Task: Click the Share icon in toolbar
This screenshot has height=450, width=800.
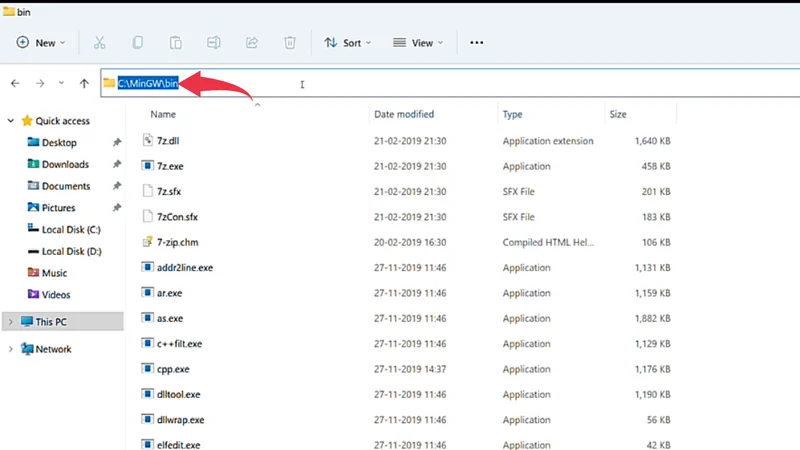Action: pyautogui.click(x=251, y=43)
